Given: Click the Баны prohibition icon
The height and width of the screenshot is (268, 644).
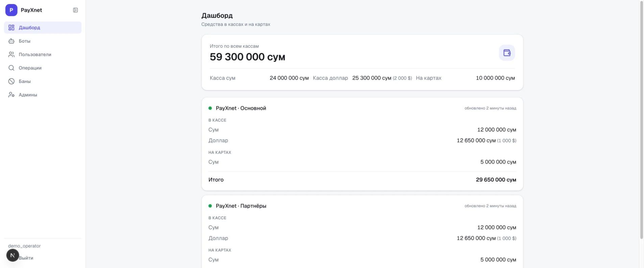Looking at the screenshot, I should coord(11,81).
